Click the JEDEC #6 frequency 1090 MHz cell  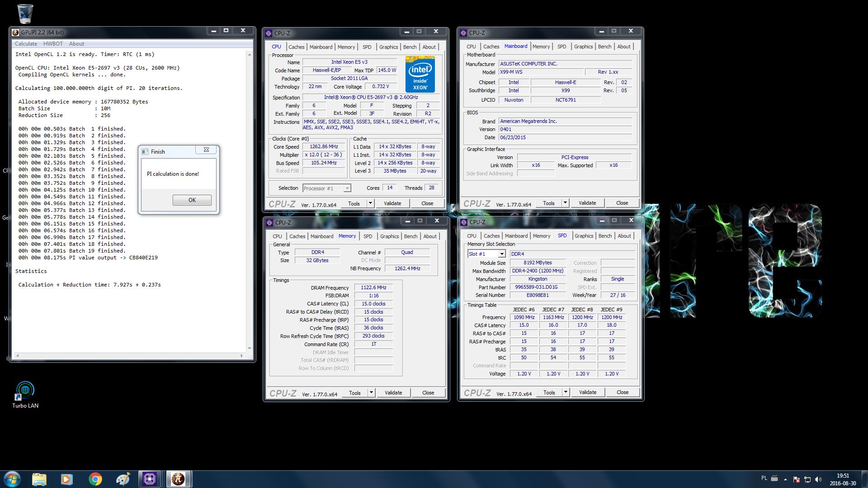(524, 317)
